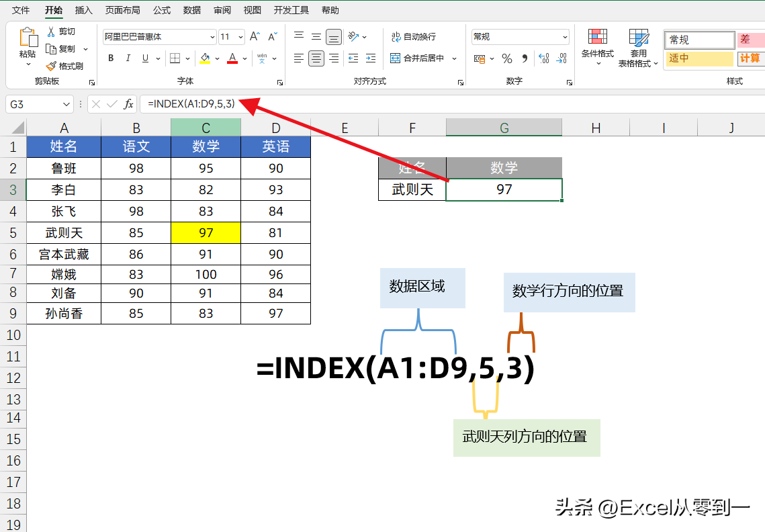Increase the indent
This screenshot has height=532, width=765.
371,58
